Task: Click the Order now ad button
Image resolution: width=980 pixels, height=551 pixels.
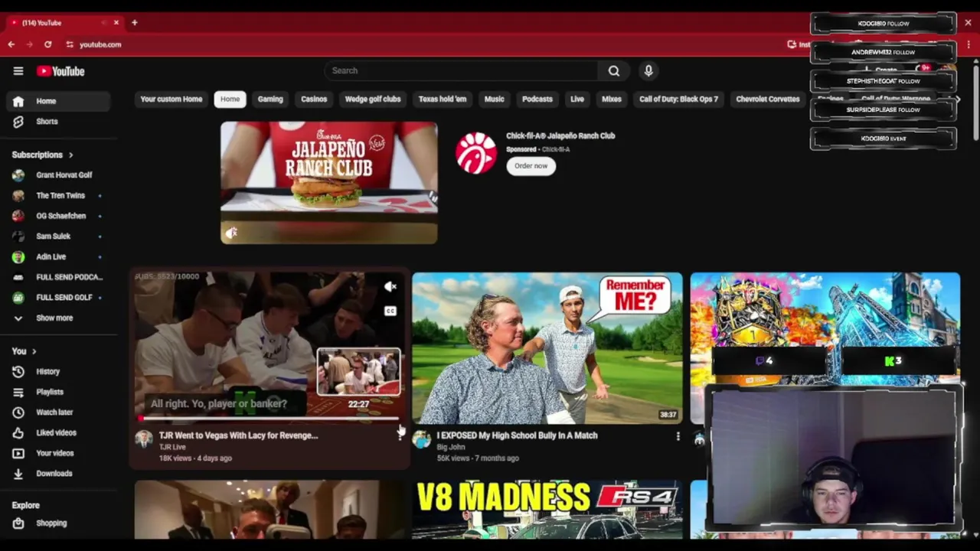Action: tap(531, 166)
